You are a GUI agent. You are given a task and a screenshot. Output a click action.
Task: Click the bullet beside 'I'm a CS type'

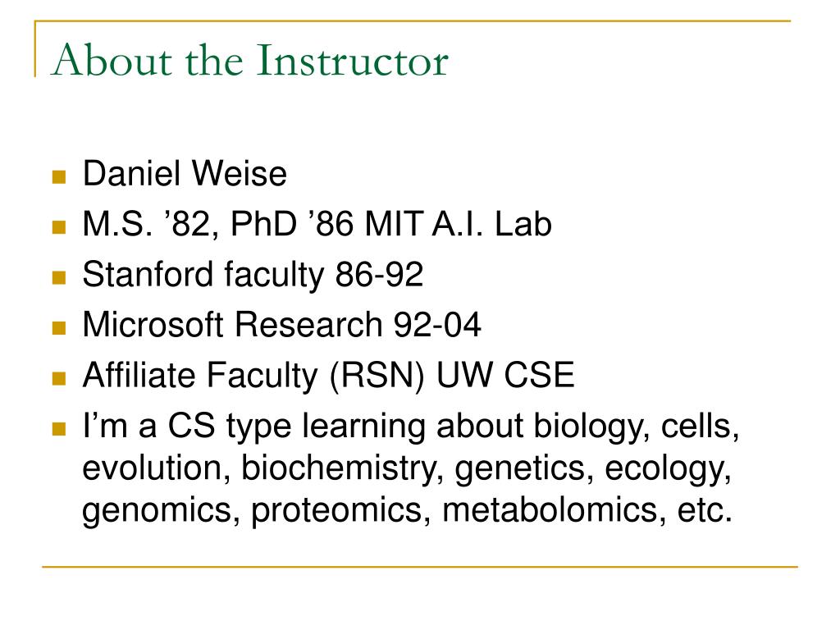click(59, 428)
